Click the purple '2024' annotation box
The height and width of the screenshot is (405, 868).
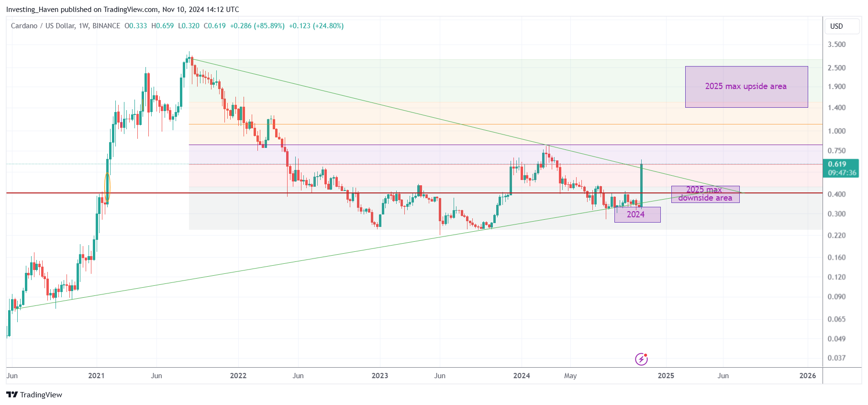tap(637, 214)
